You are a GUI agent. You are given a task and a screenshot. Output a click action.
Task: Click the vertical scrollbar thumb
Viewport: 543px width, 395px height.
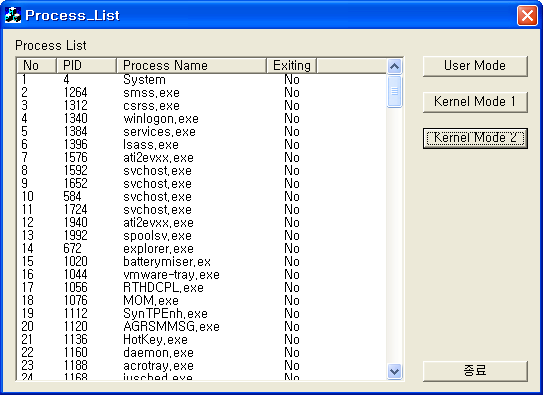pos(394,91)
